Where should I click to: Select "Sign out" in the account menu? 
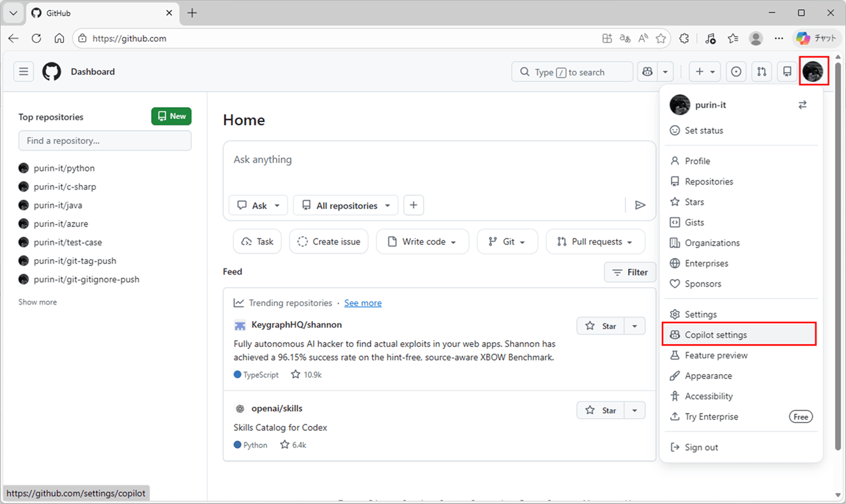tap(700, 447)
